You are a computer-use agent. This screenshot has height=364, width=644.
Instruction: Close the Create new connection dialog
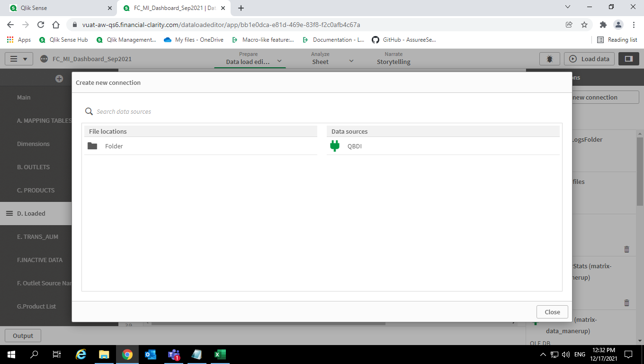pyautogui.click(x=552, y=312)
